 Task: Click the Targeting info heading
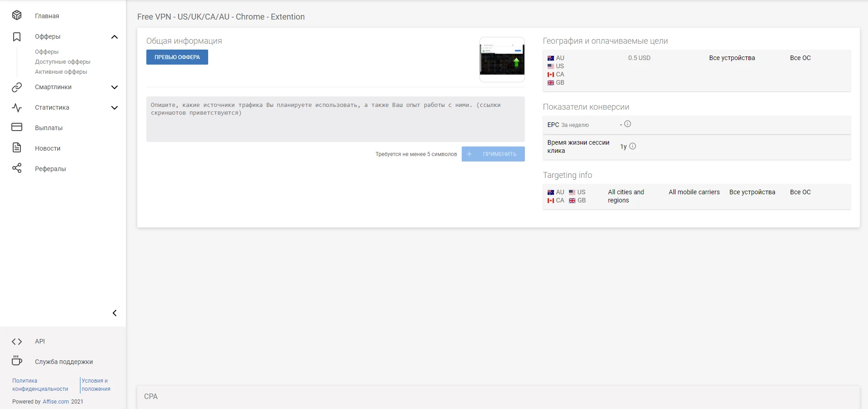click(568, 175)
